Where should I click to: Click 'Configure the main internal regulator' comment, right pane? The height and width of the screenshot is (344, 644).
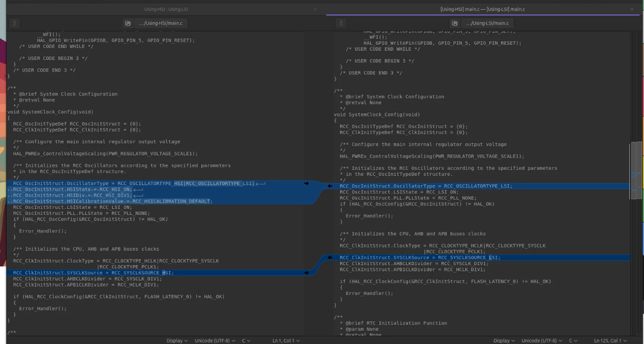[423, 144]
